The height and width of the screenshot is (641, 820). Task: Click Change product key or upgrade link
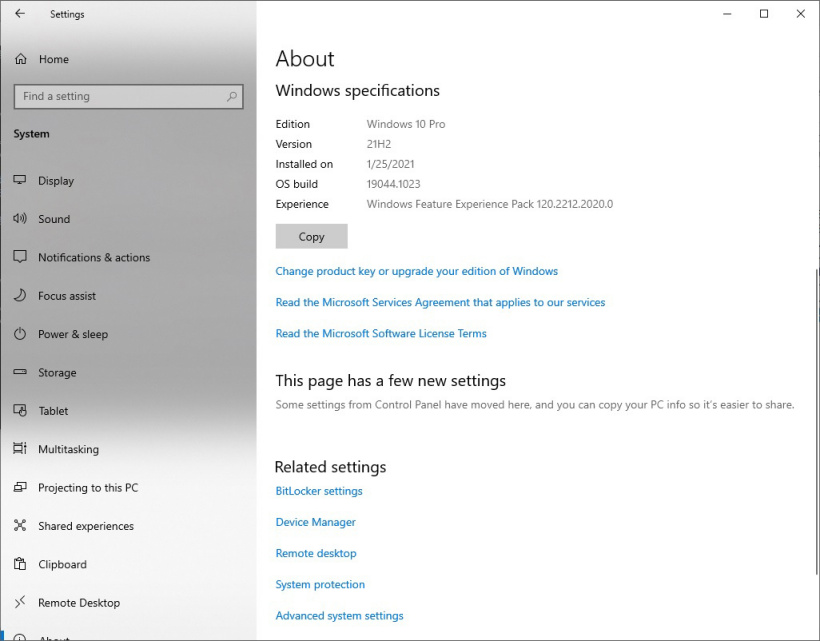(x=416, y=271)
